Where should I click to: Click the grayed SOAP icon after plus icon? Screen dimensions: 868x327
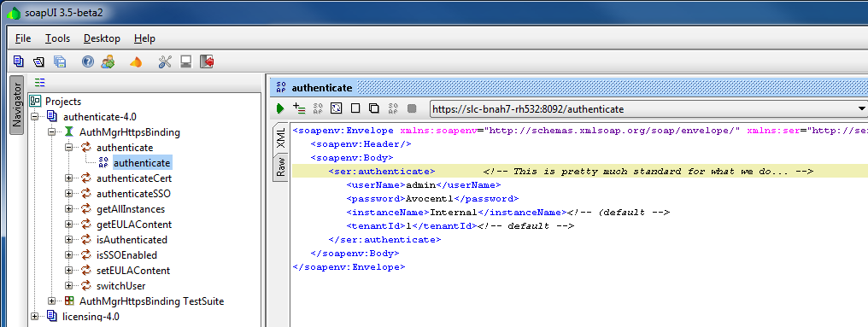(x=318, y=108)
